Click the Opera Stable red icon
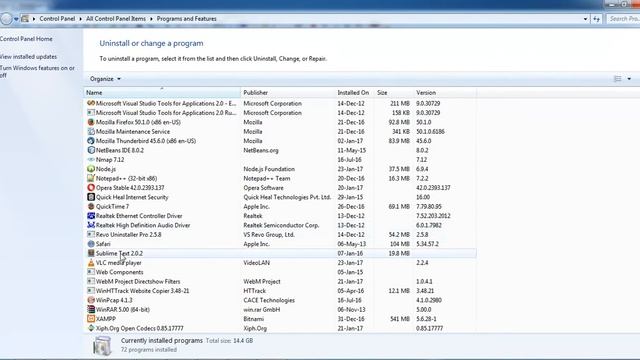The image size is (640, 360). pyautogui.click(x=91, y=188)
